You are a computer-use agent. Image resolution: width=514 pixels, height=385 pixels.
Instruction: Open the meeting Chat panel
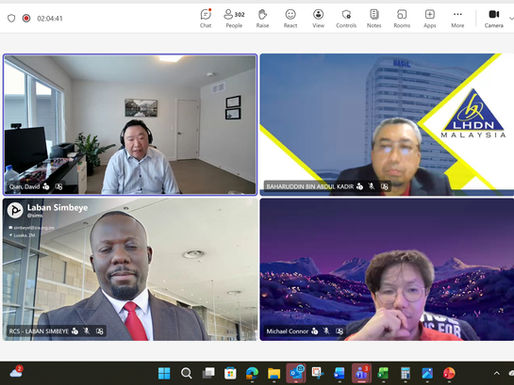pyautogui.click(x=206, y=18)
